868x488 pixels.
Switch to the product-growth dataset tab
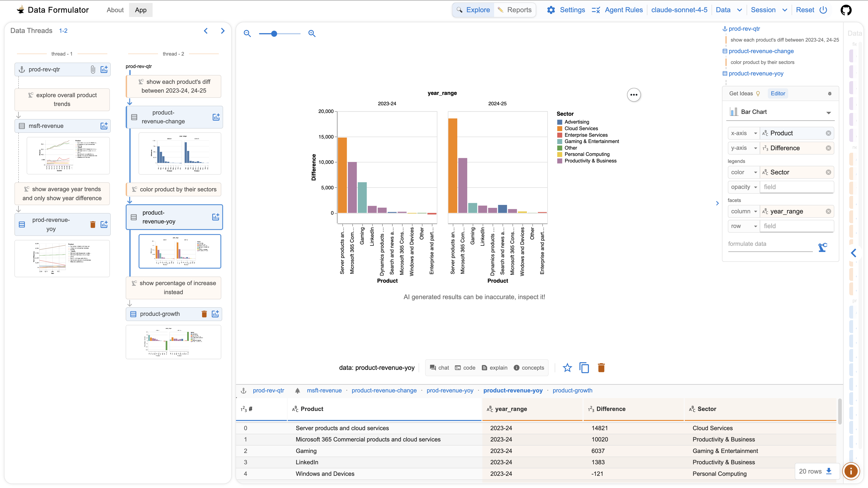click(573, 390)
